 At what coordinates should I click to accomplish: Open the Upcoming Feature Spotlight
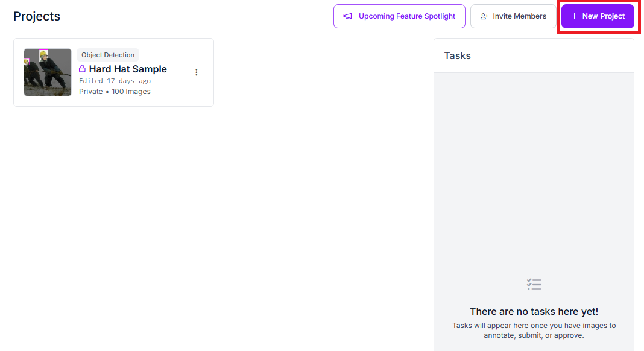[x=399, y=16]
